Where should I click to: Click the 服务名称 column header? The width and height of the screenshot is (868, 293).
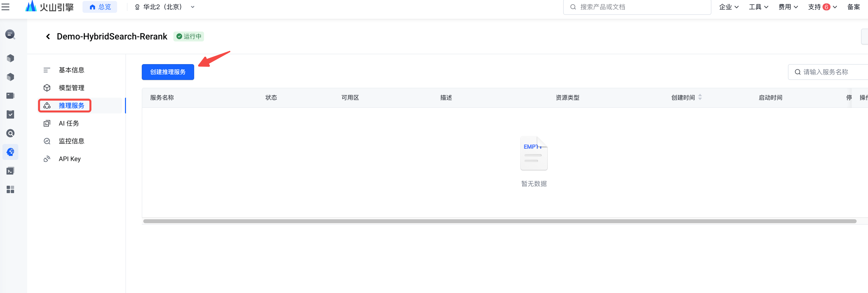pyautogui.click(x=162, y=98)
